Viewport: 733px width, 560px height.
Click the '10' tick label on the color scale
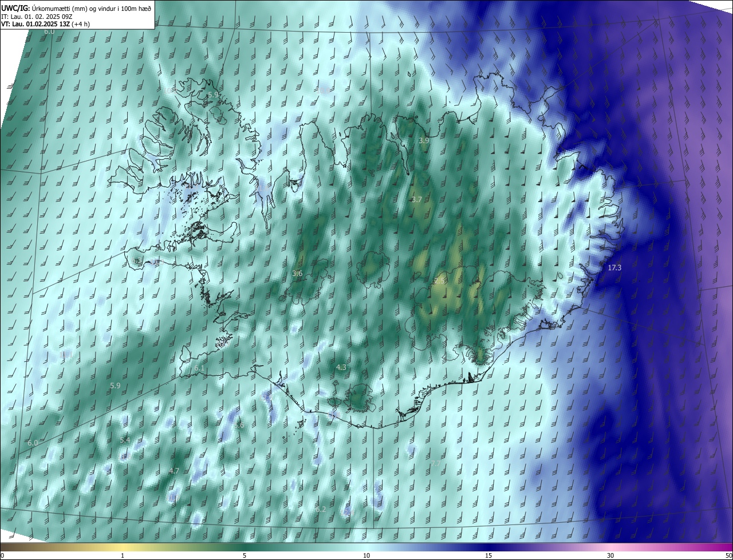click(x=366, y=555)
